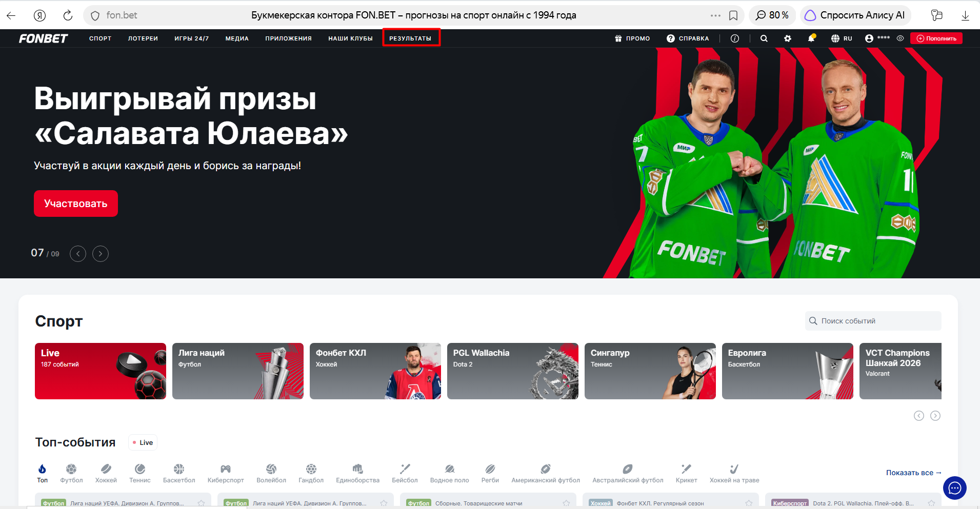
Task: Click the info circle icon in header
Action: (735, 38)
